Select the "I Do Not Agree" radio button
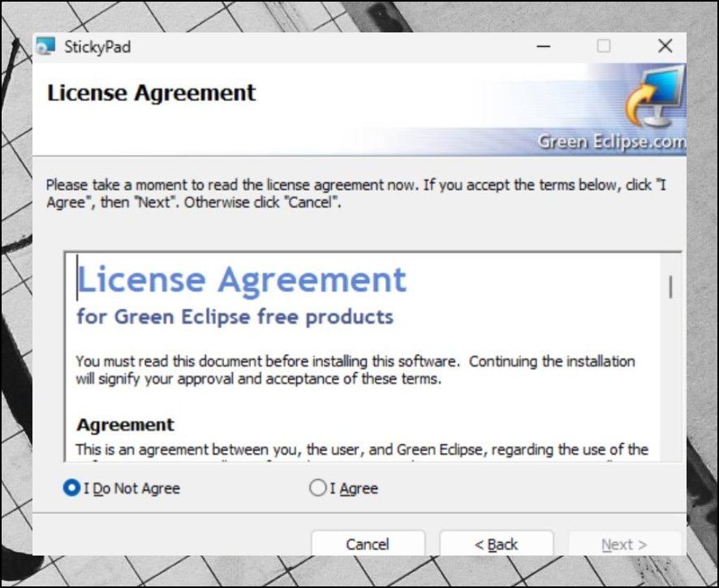The image size is (719, 588). pos(122,488)
